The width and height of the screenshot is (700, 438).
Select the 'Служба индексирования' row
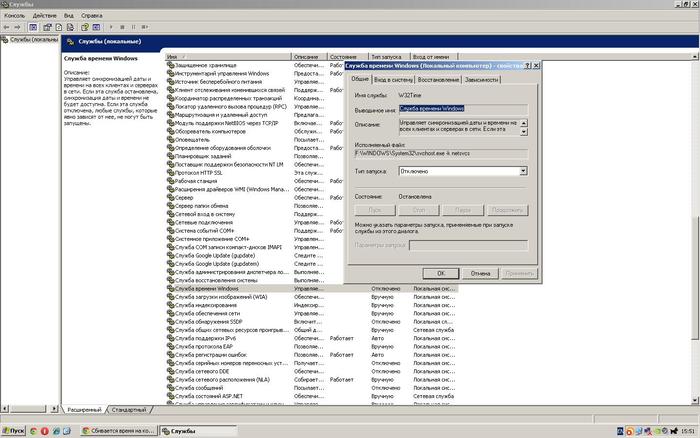click(x=312, y=305)
